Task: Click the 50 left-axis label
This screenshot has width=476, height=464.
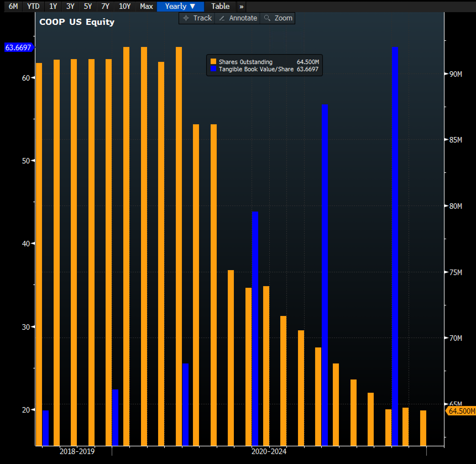Action: [26, 161]
